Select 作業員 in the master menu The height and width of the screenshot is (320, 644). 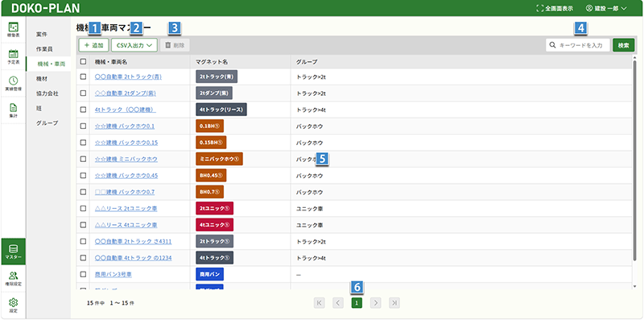44,48
